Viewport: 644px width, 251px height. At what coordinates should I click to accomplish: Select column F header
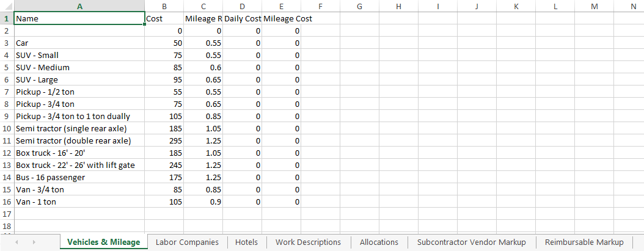tap(320, 6)
